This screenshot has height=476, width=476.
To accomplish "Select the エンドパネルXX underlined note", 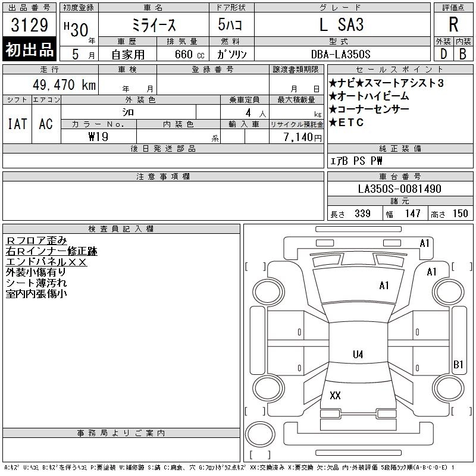I will pos(46,262).
